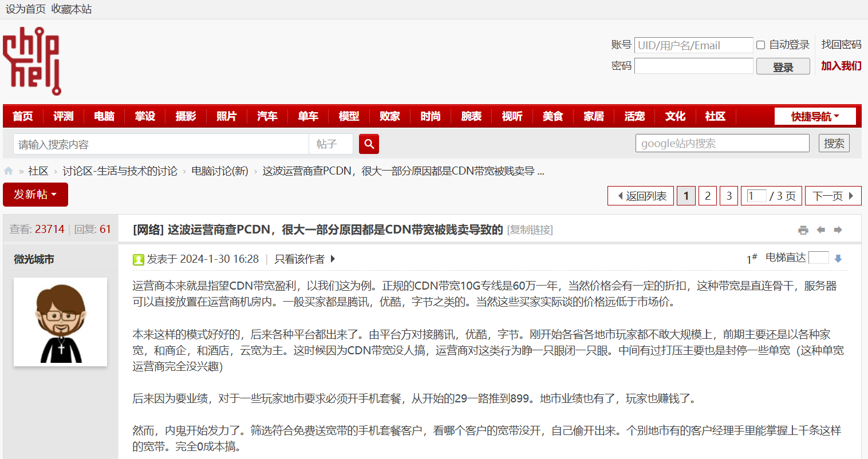This screenshot has height=459, width=868.
Task: Open the 美食 nav tab
Action: (x=553, y=116)
